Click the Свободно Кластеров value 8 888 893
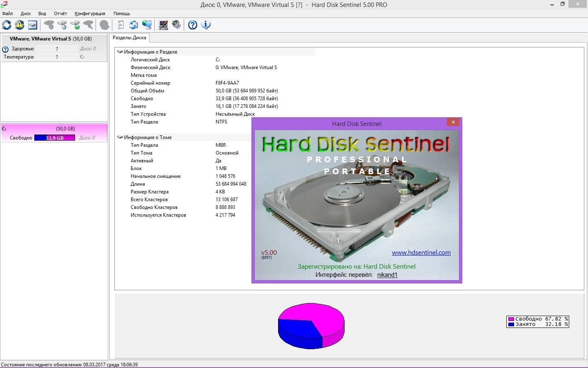Screen dimensions: 588x368 click(225, 207)
